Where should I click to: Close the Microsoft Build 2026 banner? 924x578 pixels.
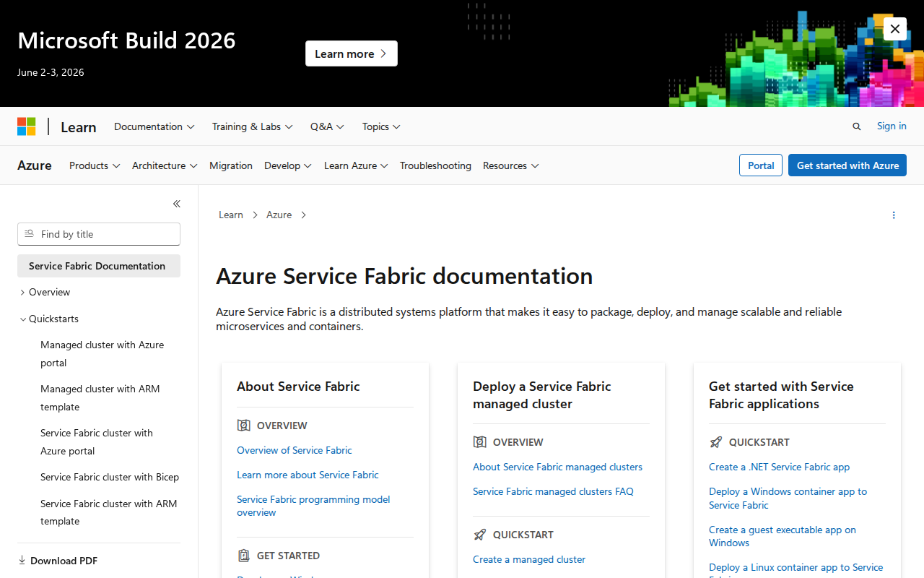click(x=895, y=29)
